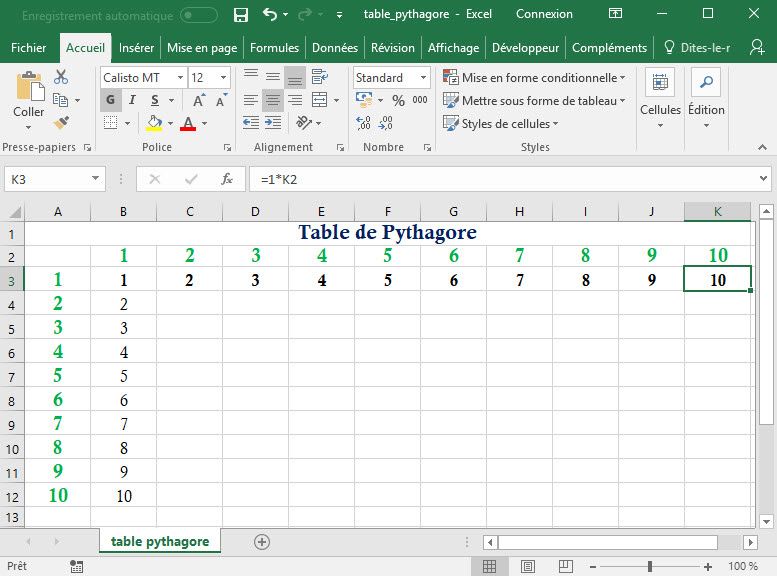Decrease indent

251,122
